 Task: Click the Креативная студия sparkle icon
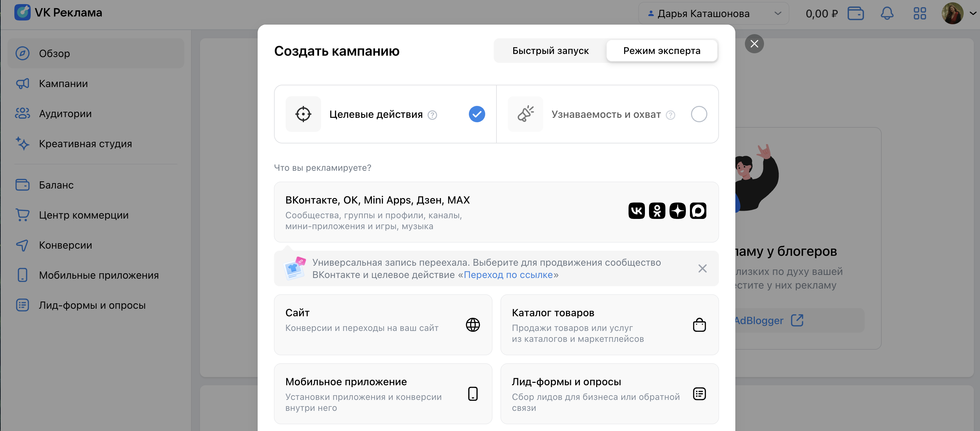point(23,143)
